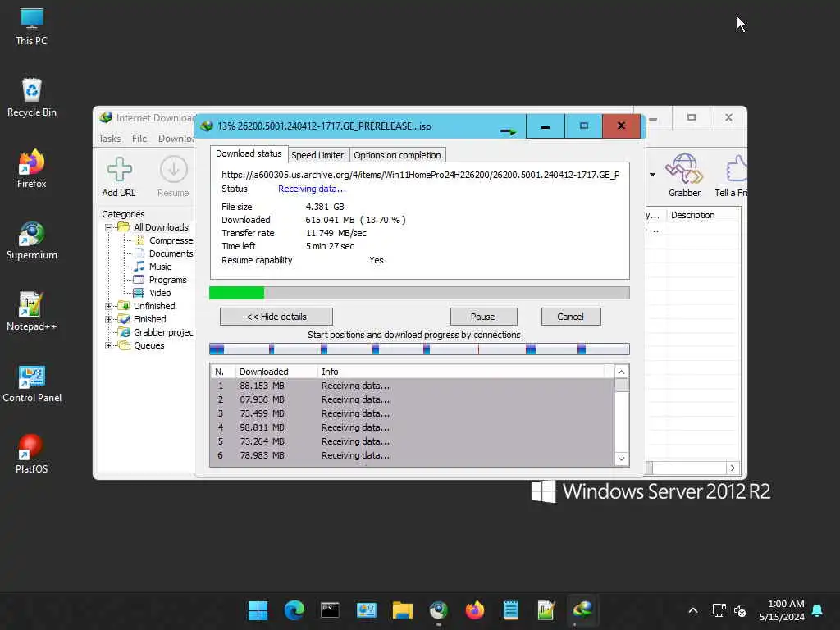840x630 pixels.
Task: Click the Info column header in connections list
Action: (461, 372)
